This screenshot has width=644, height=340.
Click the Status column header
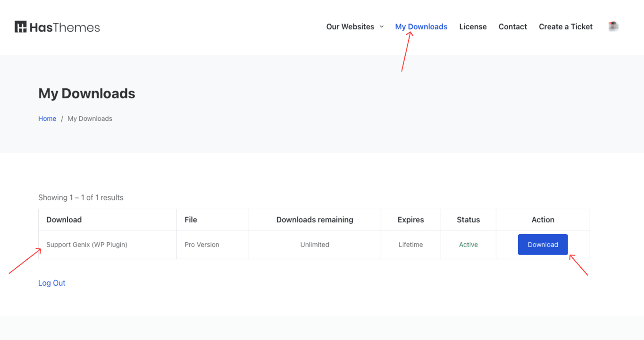click(x=468, y=220)
